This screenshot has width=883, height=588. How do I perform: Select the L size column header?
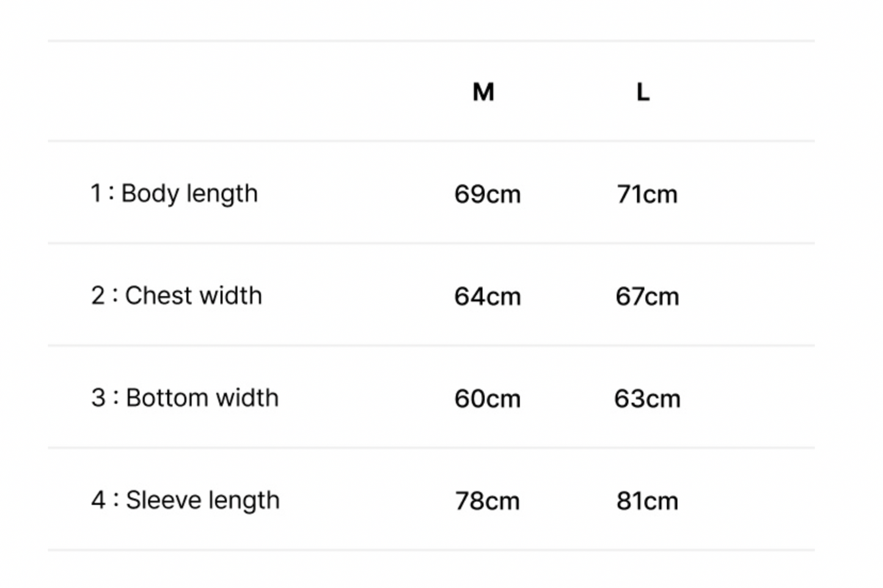(643, 92)
